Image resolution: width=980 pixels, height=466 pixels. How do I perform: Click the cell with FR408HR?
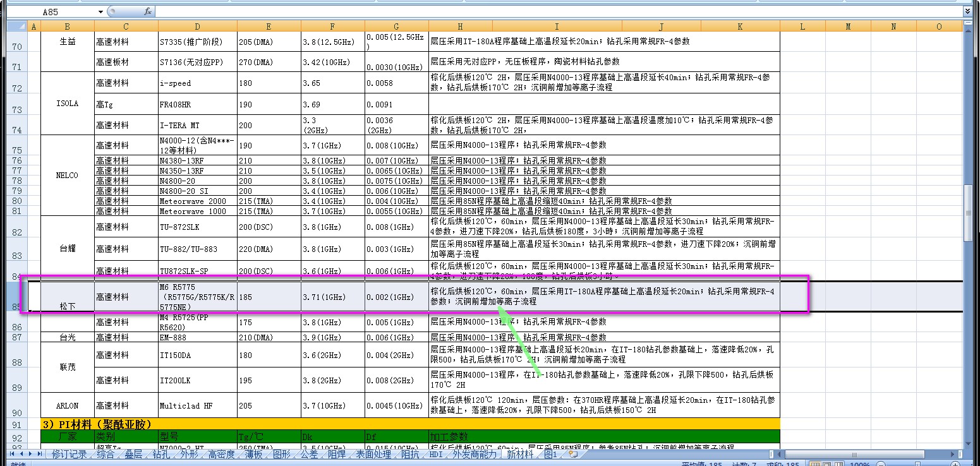click(x=198, y=104)
